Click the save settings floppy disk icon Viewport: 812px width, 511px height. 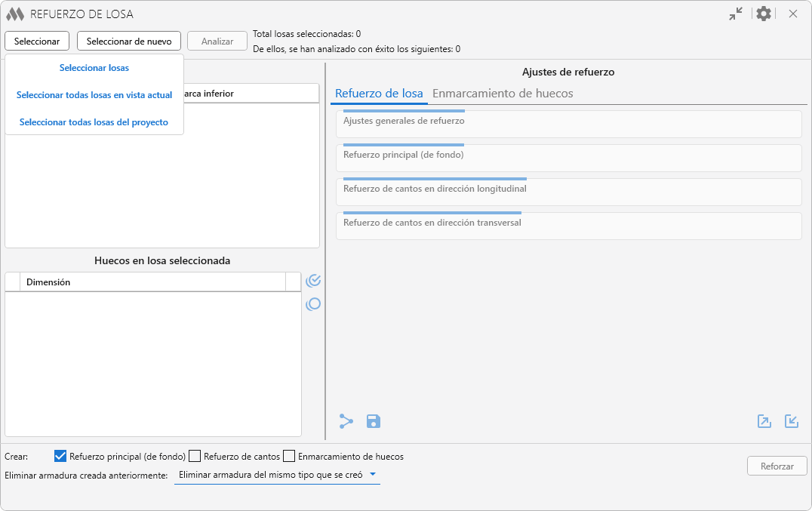tap(374, 421)
